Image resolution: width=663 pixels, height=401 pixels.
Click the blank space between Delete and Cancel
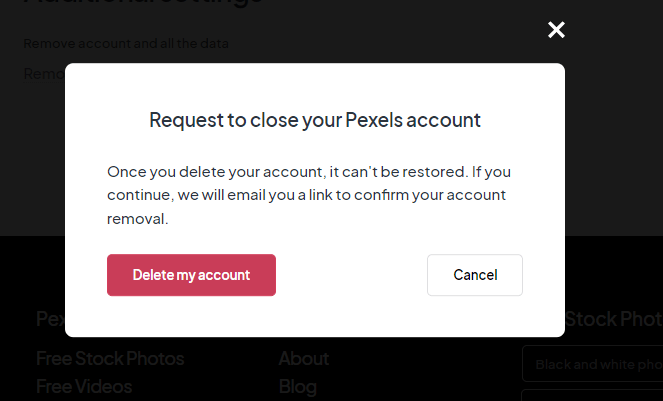pyautogui.click(x=351, y=275)
